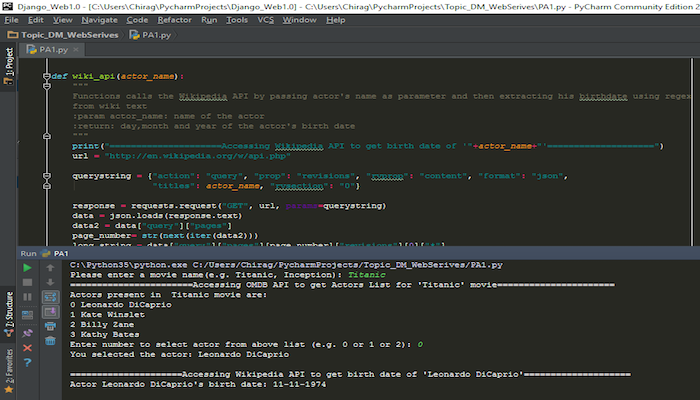700x400 pixels.
Task: Toggle scroll to end in Run console
Action: click(50, 312)
